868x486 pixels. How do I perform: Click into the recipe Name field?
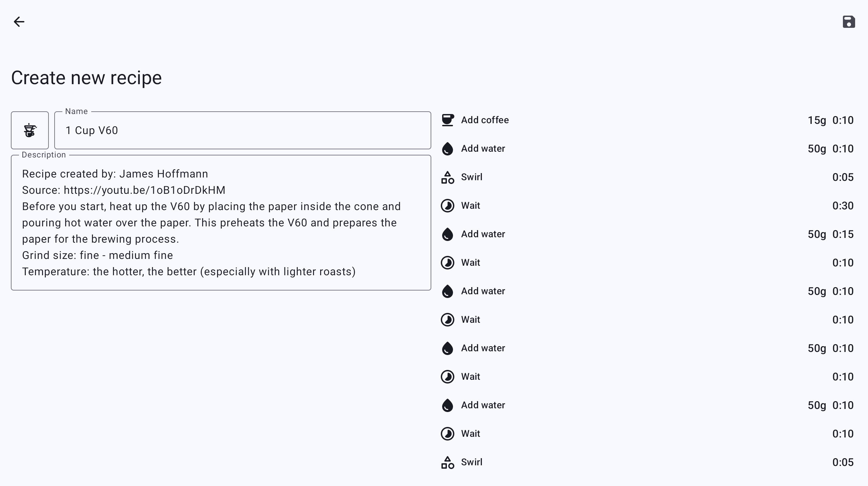(x=242, y=130)
